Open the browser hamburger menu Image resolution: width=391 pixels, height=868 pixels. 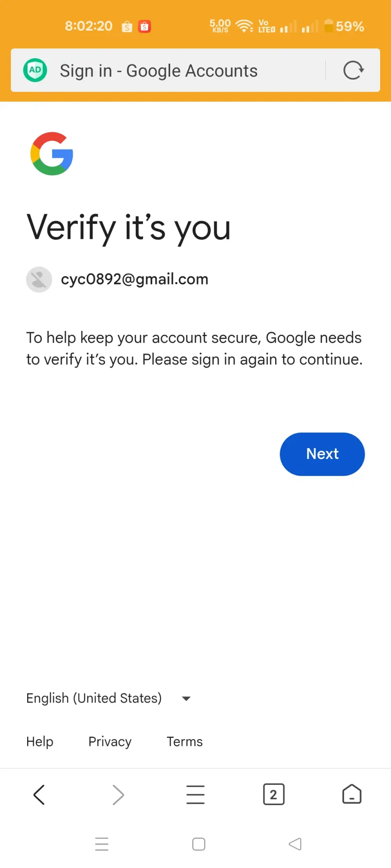[195, 794]
